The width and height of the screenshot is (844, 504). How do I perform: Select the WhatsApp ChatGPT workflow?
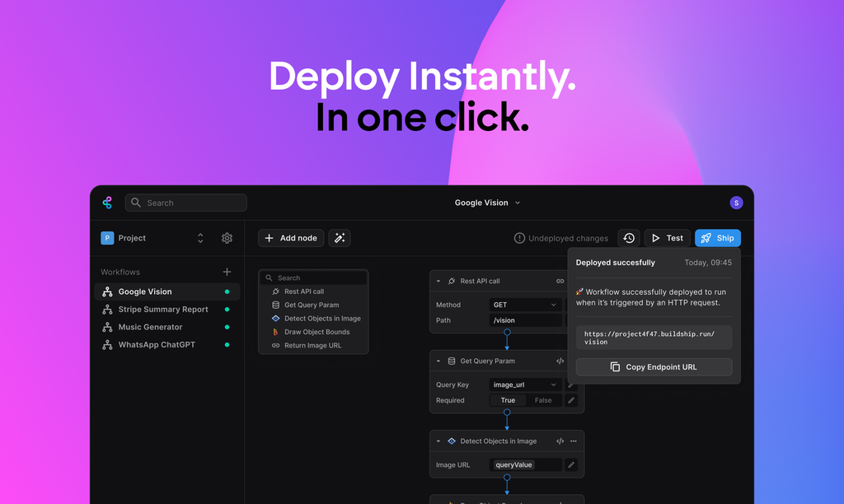click(167, 345)
